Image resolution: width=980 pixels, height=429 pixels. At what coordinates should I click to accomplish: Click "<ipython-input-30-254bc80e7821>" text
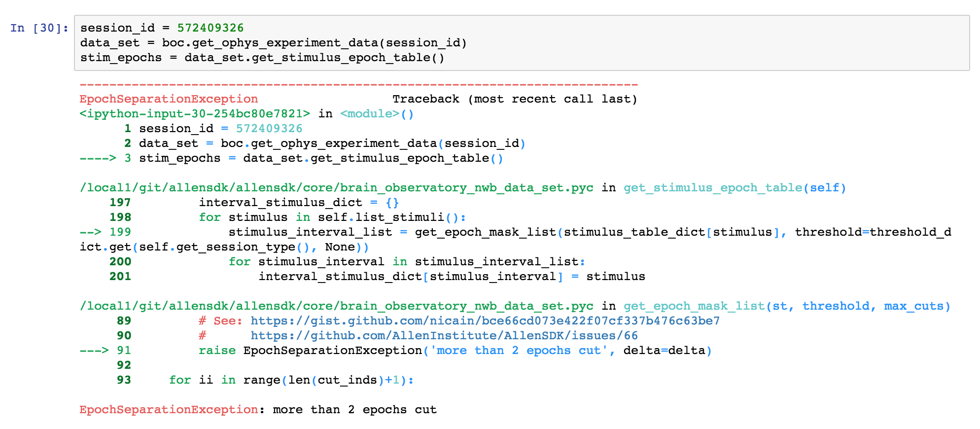point(195,114)
